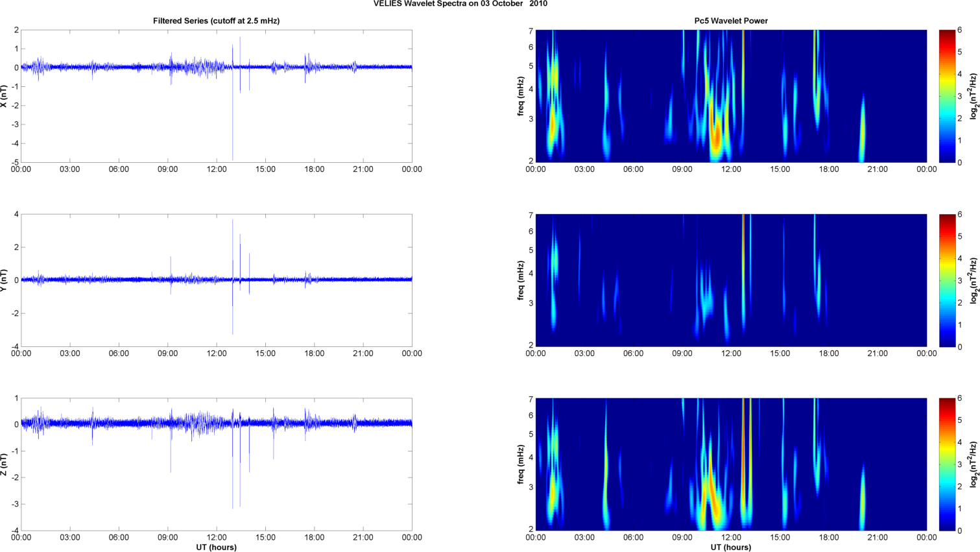
Task: Click the 'Z (nT)' axis label
Action: pos(5,464)
